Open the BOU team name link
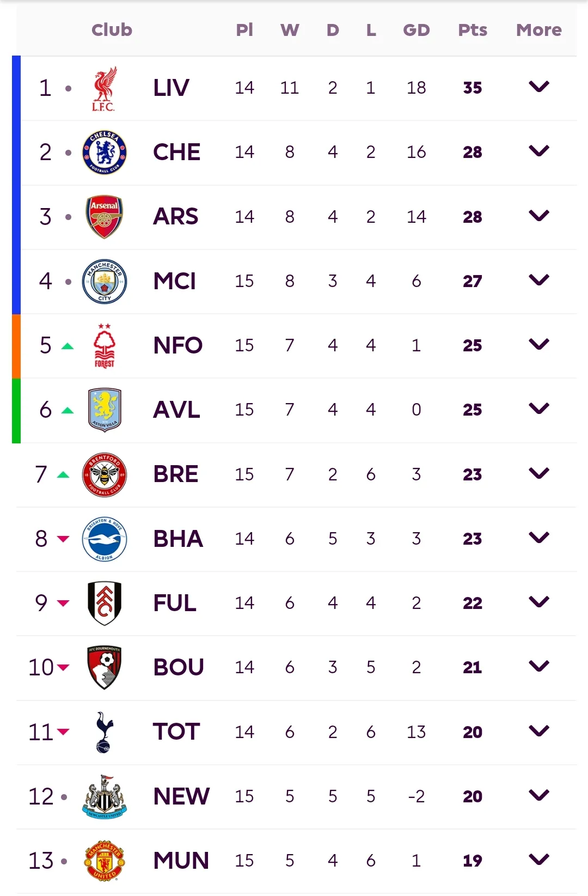 coord(179,667)
